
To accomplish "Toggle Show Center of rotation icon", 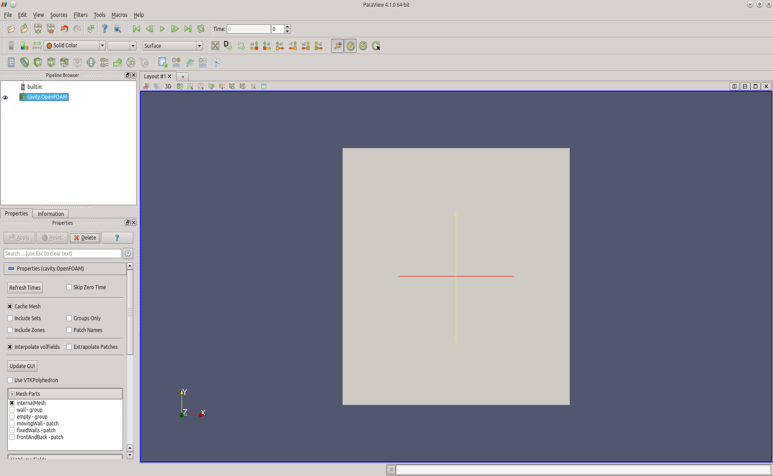I will [x=351, y=46].
